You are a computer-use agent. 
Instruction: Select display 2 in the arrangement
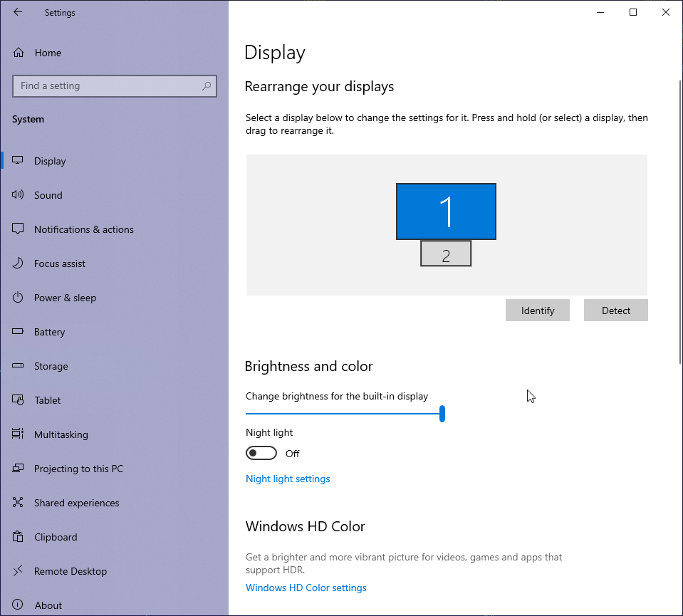click(x=446, y=253)
